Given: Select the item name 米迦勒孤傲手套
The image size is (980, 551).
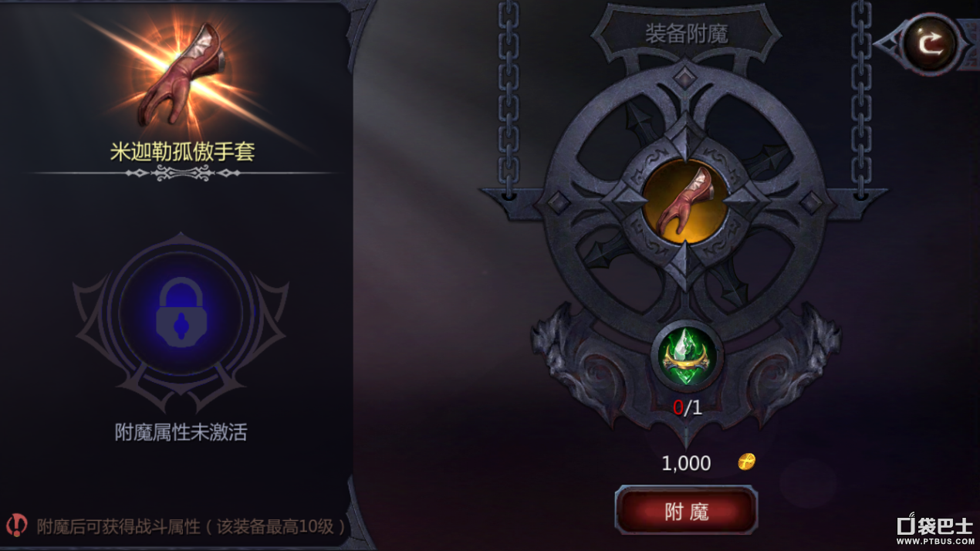Looking at the screenshot, I should (182, 151).
